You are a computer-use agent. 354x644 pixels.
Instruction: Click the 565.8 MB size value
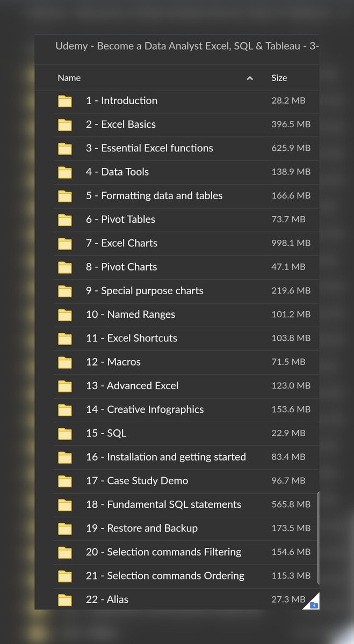point(291,504)
